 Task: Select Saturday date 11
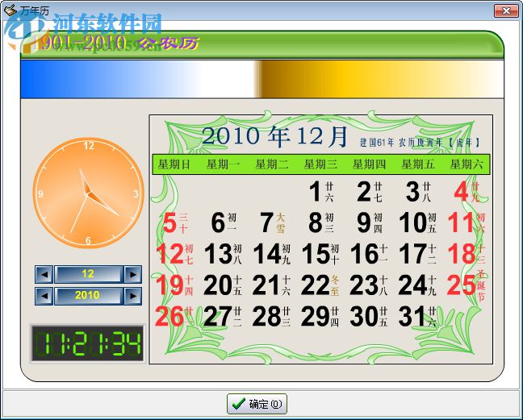pyautogui.click(x=467, y=222)
